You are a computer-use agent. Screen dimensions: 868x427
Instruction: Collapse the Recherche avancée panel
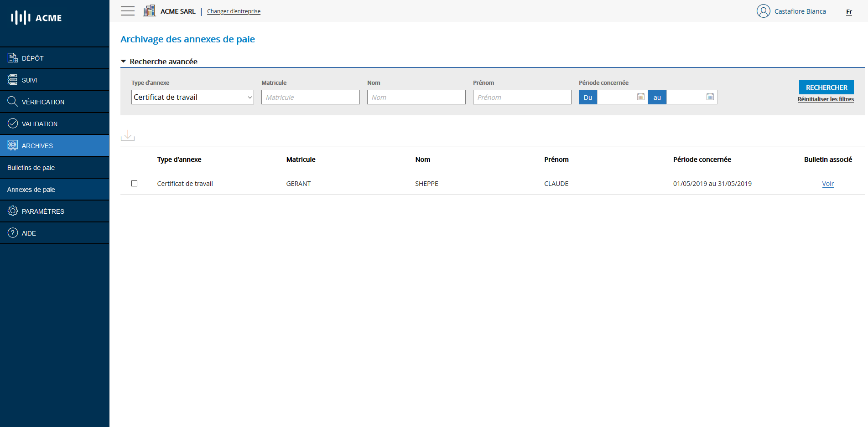coord(123,61)
